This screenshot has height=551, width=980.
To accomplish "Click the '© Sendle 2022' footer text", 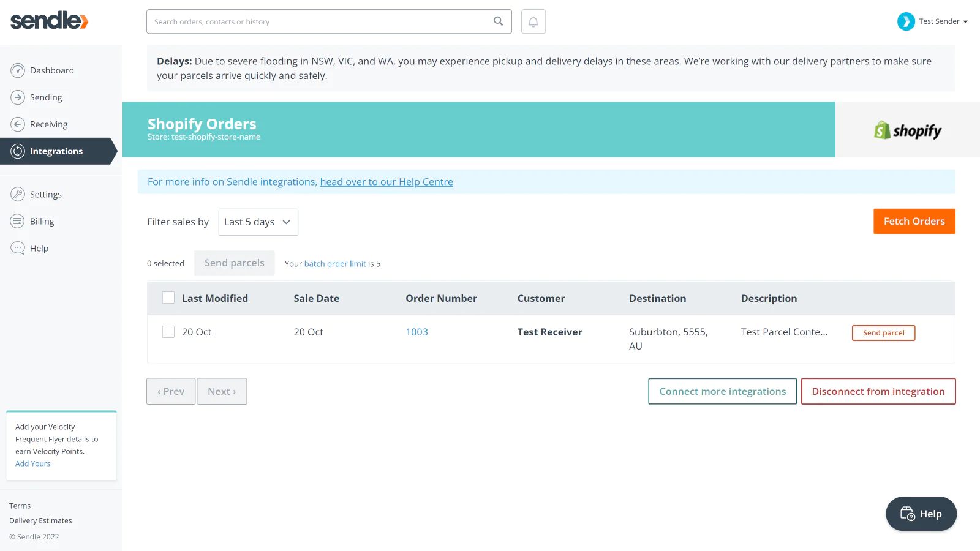I will tap(34, 537).
